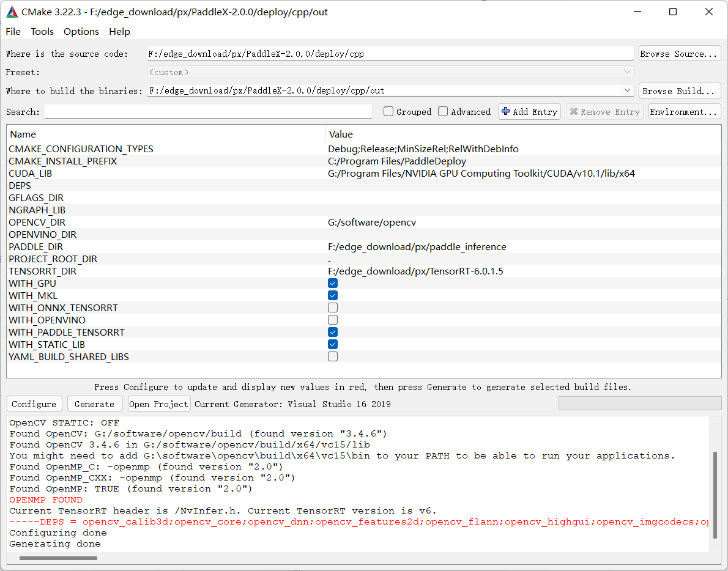
Task: Select the CMAKE_INSTALL_PREFIX entry
Action: tap(62, 161)
